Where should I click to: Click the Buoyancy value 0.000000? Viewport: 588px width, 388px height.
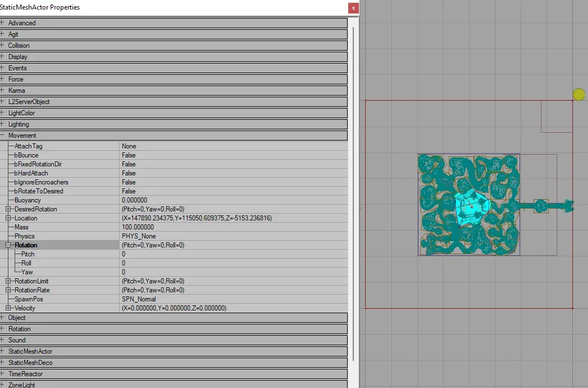(234, 200)
